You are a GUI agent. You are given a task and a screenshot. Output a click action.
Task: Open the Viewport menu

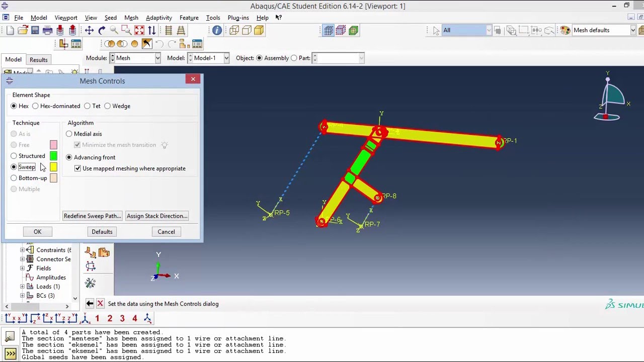click(66, 18)
